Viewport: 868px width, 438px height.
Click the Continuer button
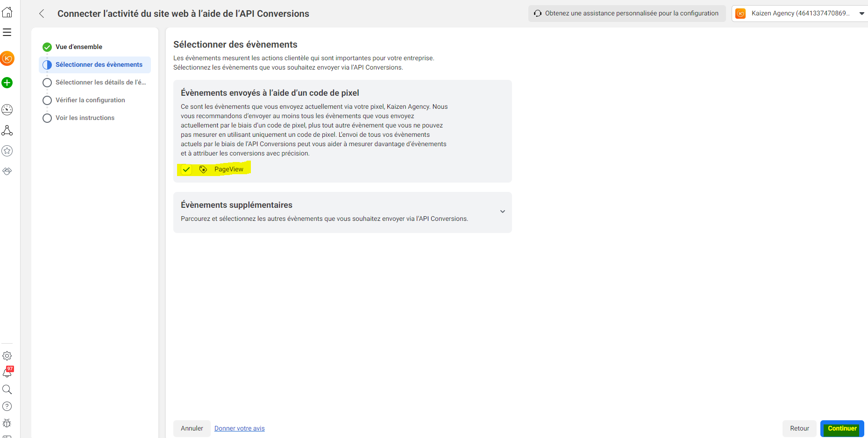842,428
